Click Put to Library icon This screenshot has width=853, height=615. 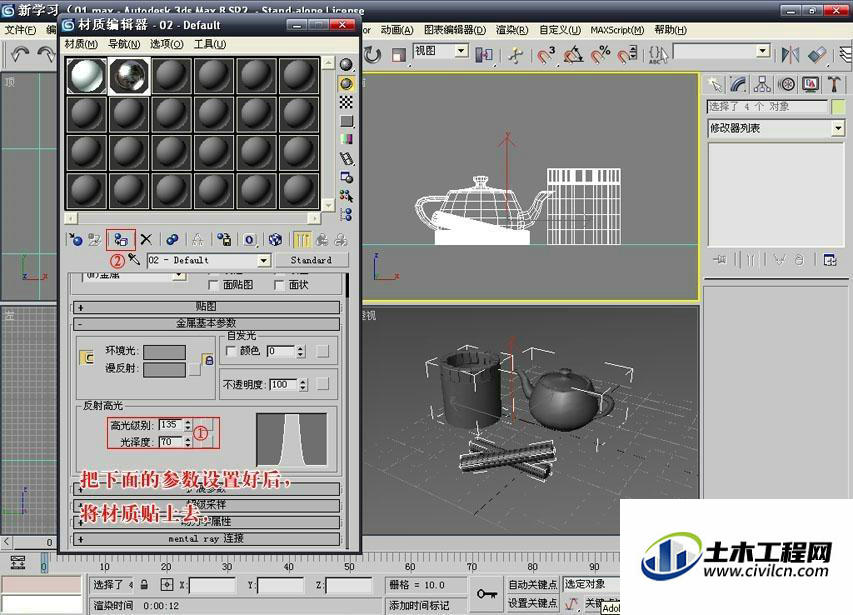pyautogui.click(x=224, y=240)
